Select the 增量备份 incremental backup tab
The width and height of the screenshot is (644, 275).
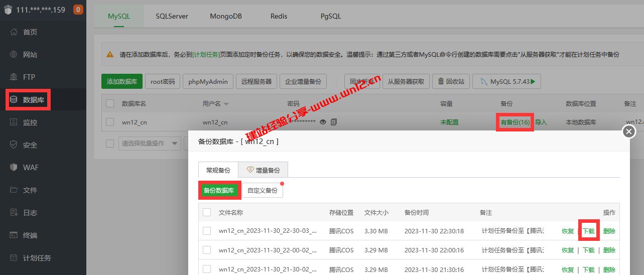(263, 170)
